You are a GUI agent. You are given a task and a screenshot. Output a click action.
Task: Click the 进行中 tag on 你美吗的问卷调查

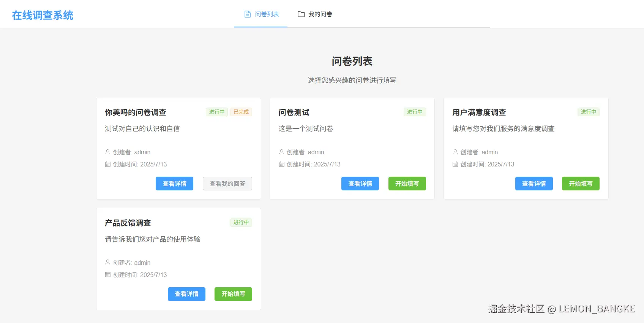pos(217,112)
